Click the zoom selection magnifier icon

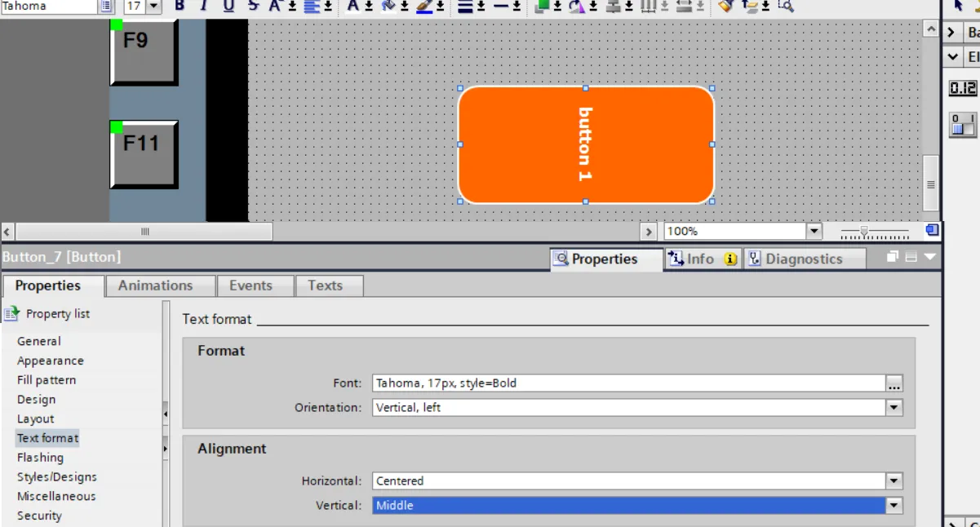tap(785, 6)
